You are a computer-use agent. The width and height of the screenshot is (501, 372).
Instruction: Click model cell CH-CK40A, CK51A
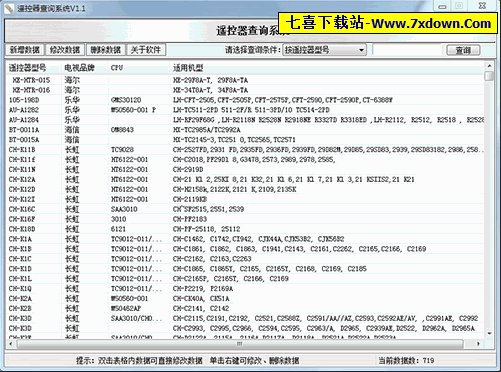point(201,299)
